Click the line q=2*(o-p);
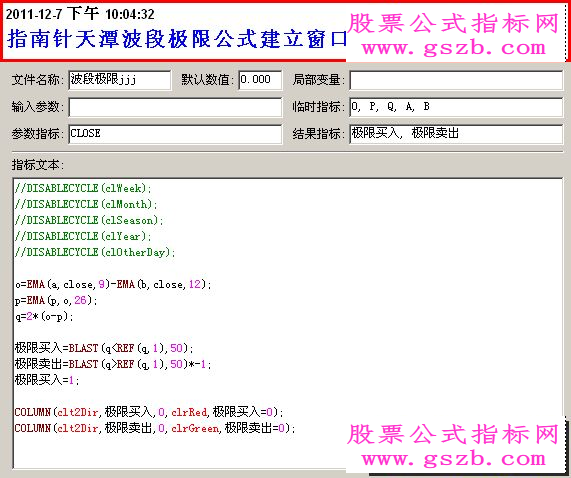Image resolution: width=571 pixels, height=478 pixels. click(x=44, y=316)
